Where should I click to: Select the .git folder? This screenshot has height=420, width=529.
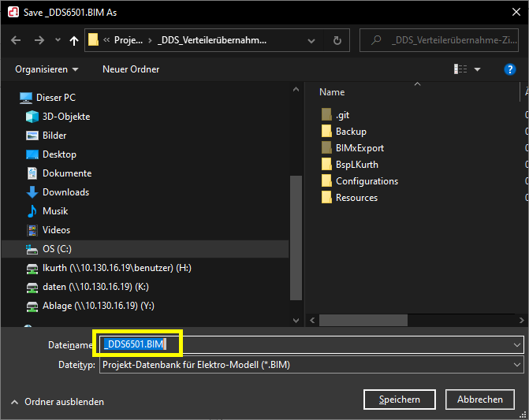342,115
